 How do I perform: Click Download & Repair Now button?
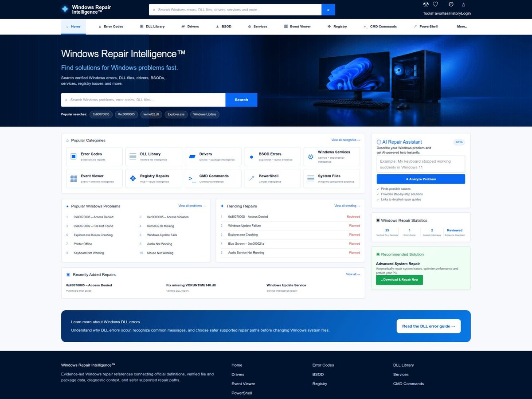[x=399, y=280]
